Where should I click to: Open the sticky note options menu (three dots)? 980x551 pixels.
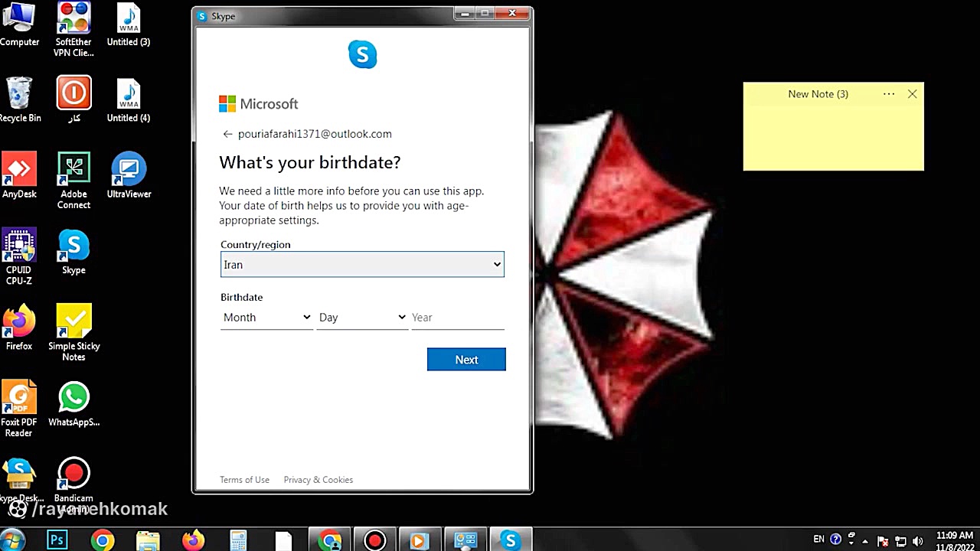point(889,94)
